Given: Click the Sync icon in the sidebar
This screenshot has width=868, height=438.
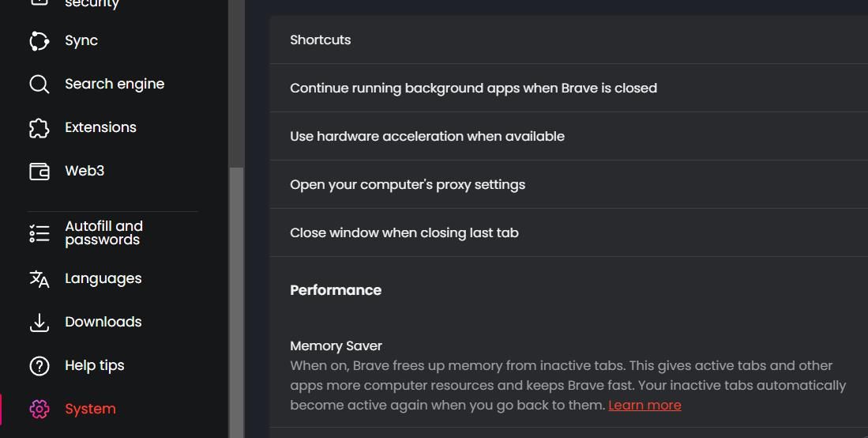Looking at the screenshot, I should coord(39,41).
